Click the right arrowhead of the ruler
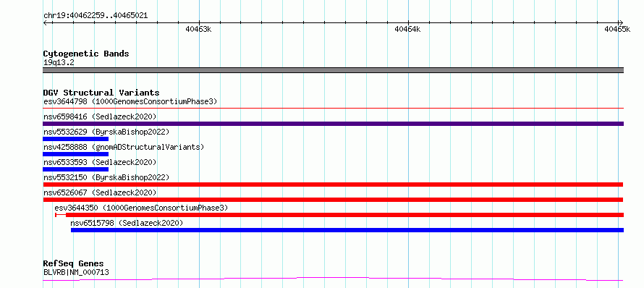The width and height of the screenshot is (644, 288). coord(621,22)
